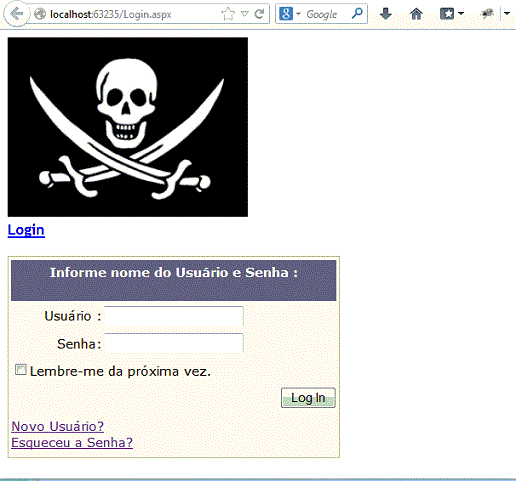Click the globe site identity icon
Screen dimensions: 516x482
click(40, 14)
